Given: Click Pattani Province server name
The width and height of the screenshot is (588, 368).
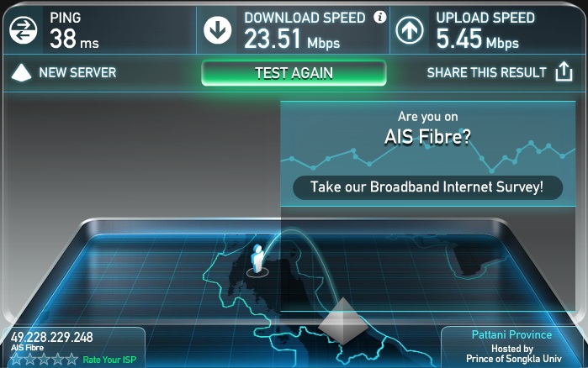Looking at the screenshot, I should tap(511, 334).
